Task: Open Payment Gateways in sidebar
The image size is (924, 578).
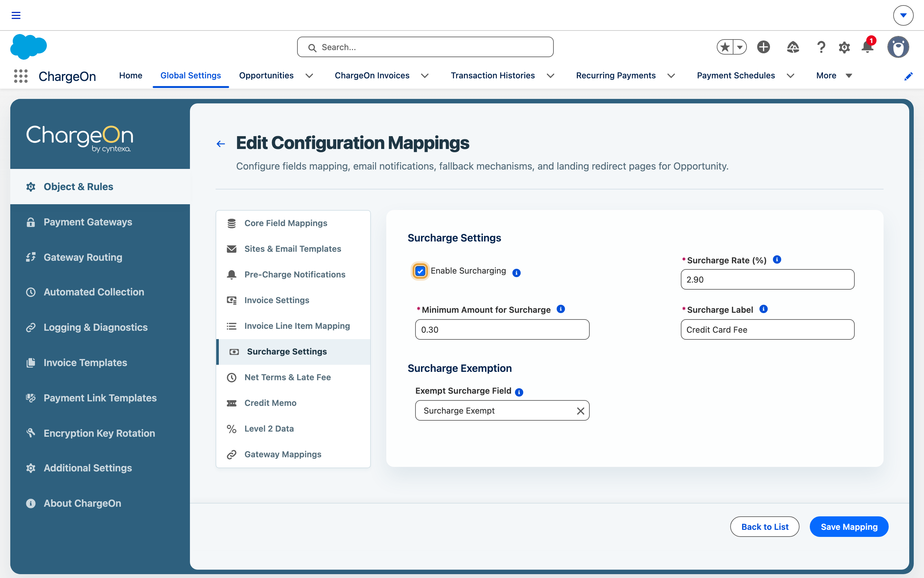Action: point(100,222)
